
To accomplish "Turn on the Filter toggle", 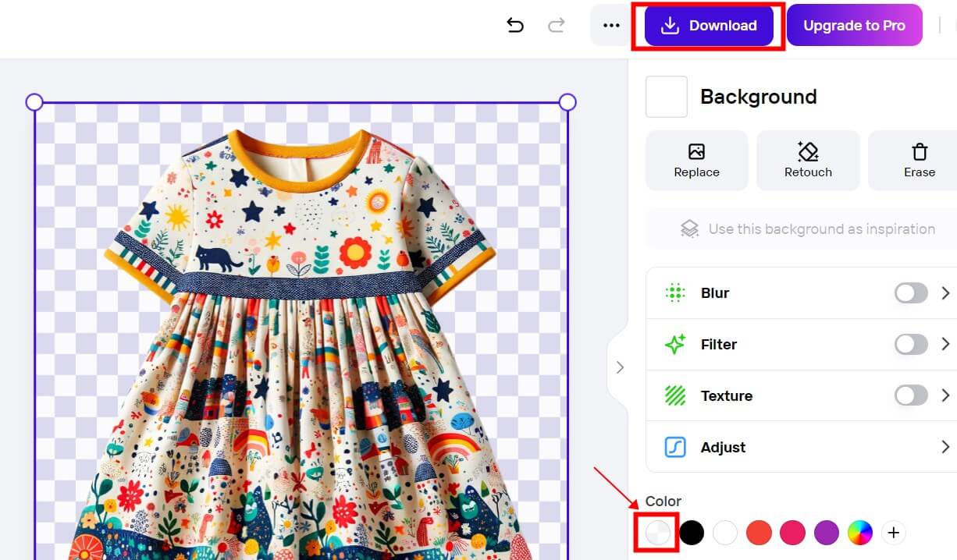I will tap(910, 344).
